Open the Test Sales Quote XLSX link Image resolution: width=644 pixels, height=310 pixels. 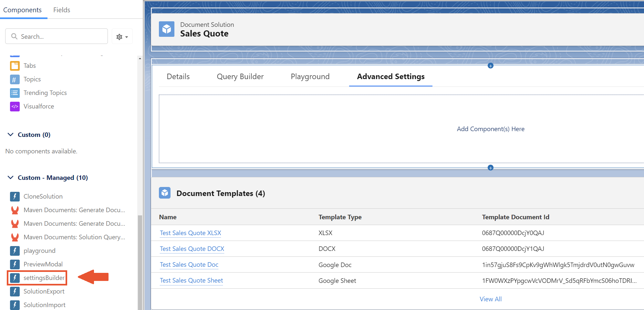(190, 233)
